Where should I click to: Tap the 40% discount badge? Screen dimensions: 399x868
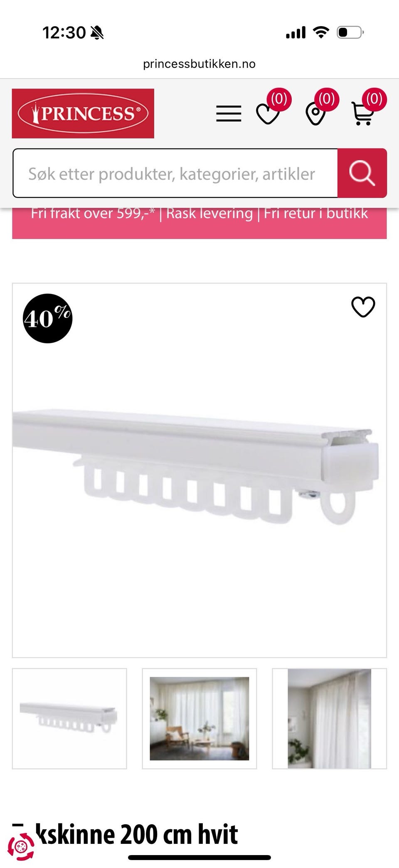coord(47,319)
